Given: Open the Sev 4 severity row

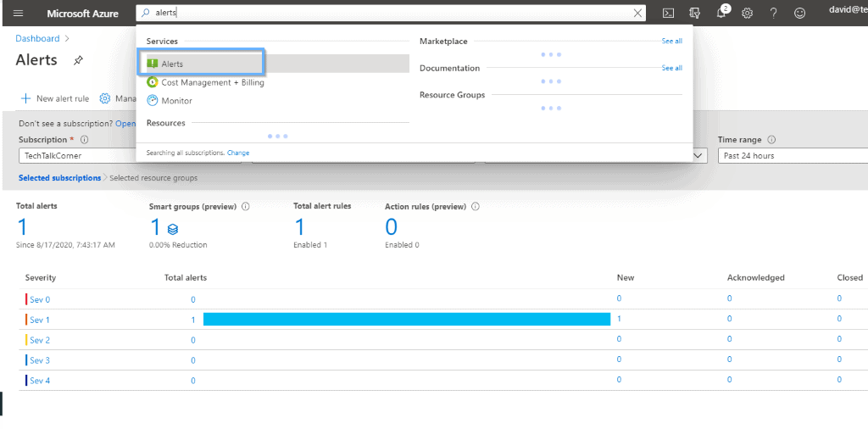Looking at the screenshot, I should tap(40, 381).
